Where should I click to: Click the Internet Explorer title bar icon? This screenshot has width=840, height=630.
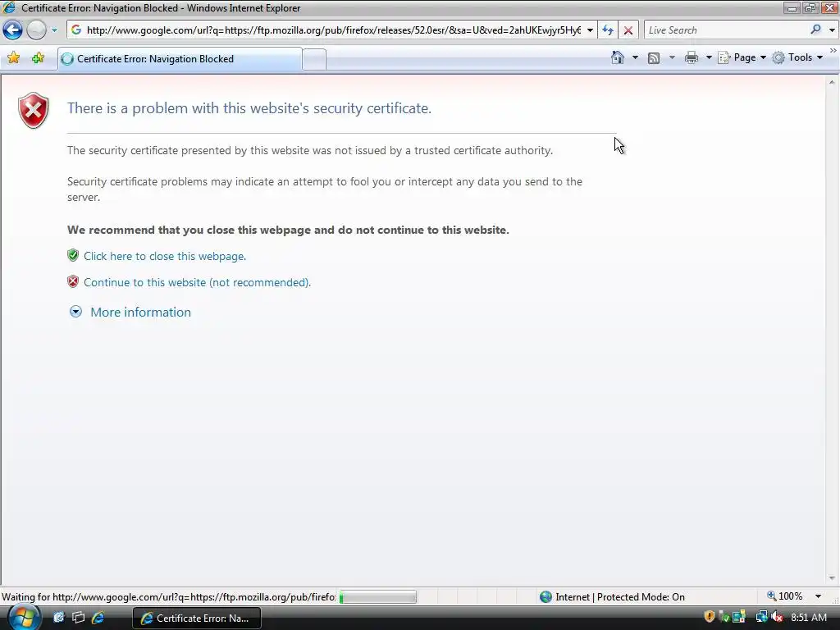coord(9,7)
